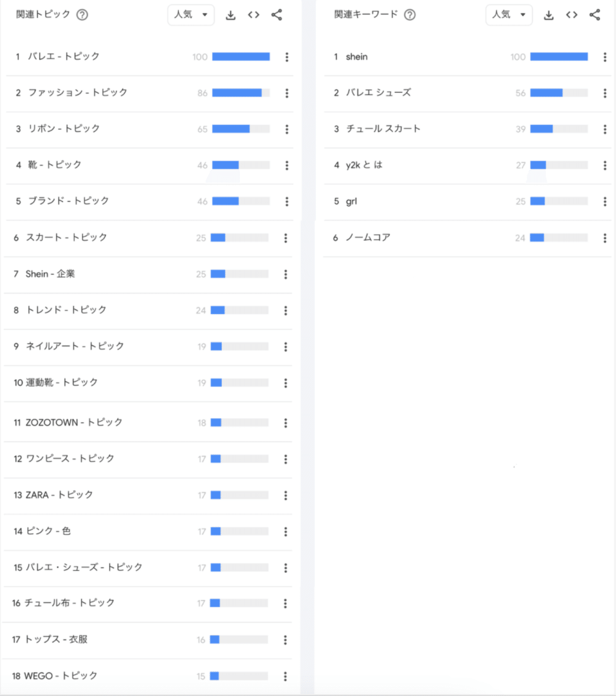
Task: Open more options for Shein - 企業
Action: coord(286,275)
